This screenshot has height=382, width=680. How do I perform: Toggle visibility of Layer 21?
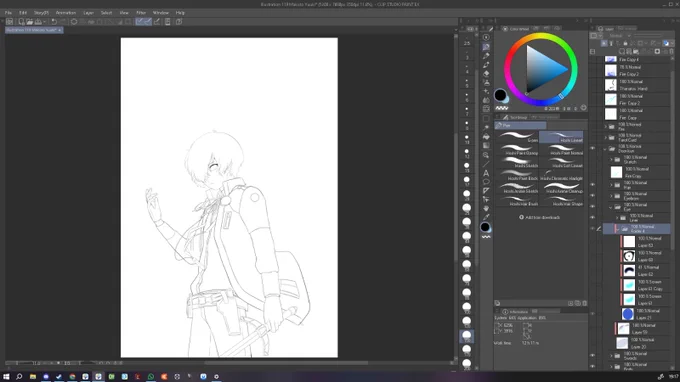pyautogui.click(x=592, y=314)
